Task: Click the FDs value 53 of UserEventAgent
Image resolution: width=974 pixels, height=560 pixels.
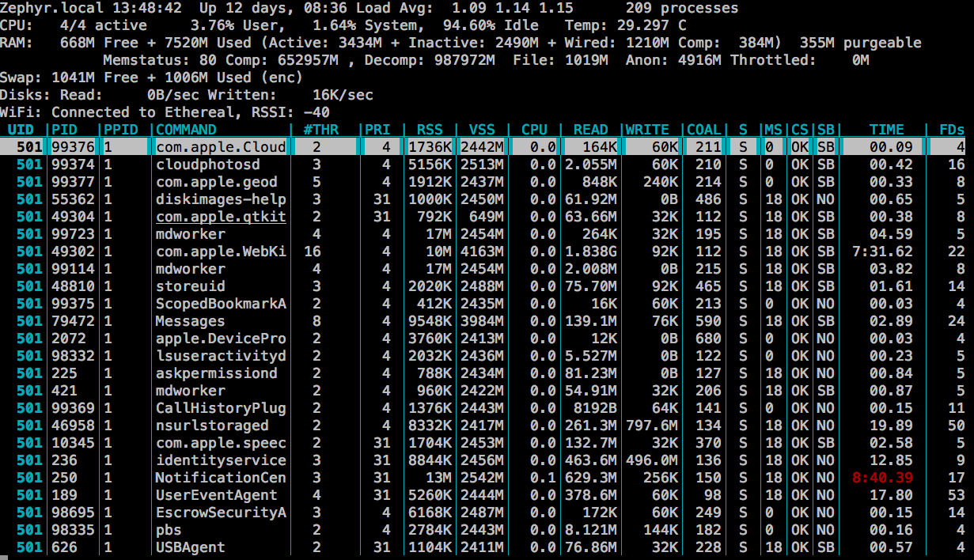Action: pos(956,495)
